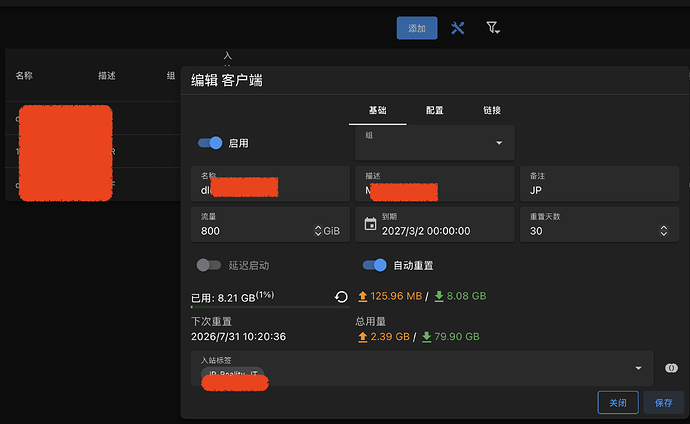Viewport: 690px width, 424px height.
Task: Click the 已用: 8.21 GB text
Action: click(223, 298)
